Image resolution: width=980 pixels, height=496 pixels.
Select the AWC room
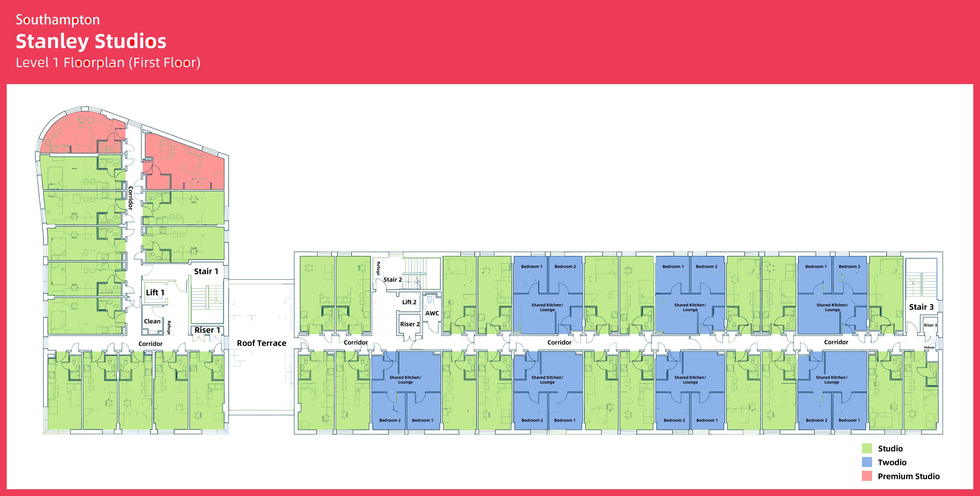click(x=432, y=313)
